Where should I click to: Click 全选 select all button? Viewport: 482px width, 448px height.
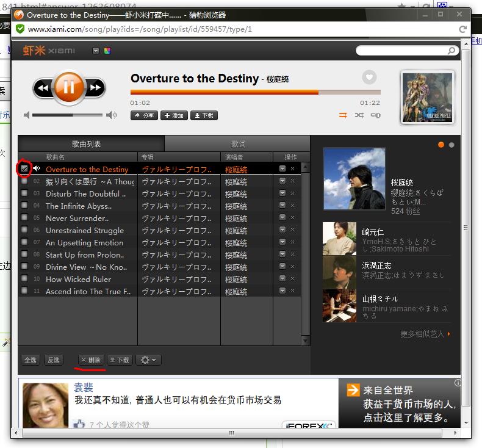[x=31, y=360]
